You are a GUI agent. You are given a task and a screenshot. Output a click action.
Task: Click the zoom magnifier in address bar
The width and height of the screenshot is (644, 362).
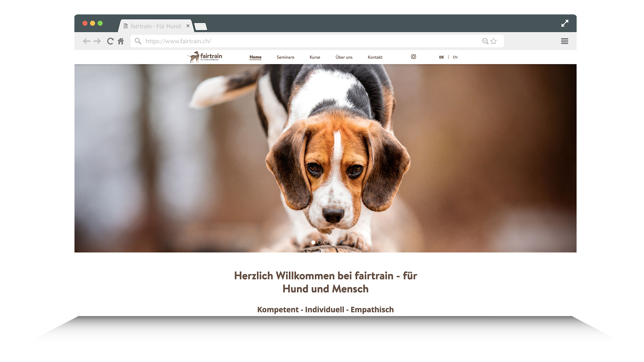tap(485, 41)
